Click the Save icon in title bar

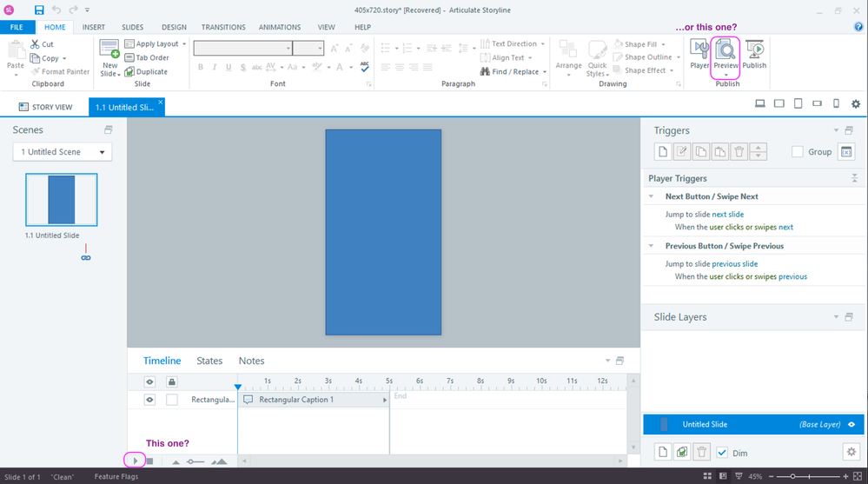coord(40,10)
